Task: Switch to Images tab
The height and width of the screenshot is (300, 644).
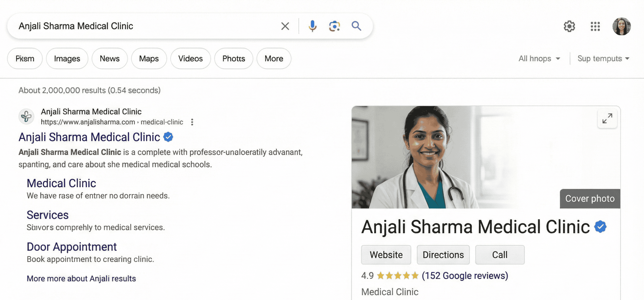Action: click(67, 58)
